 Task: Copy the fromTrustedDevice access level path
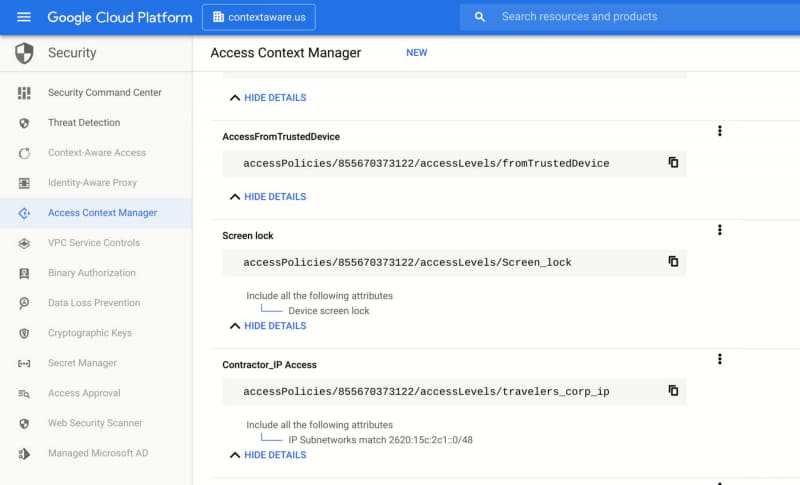click(x=673, y=162)
